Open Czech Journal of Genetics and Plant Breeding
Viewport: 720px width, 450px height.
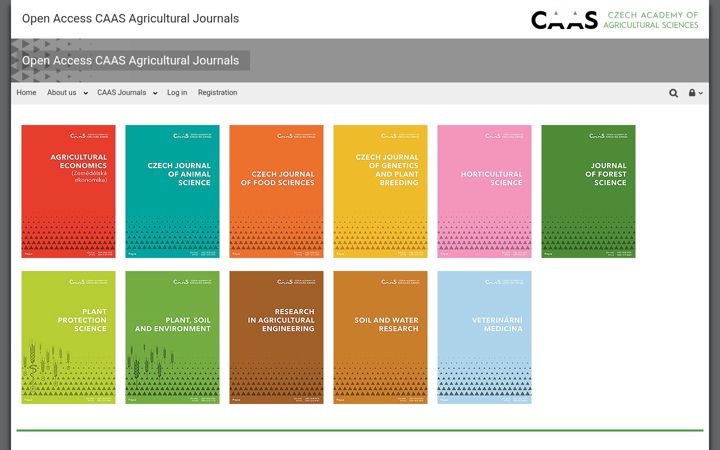(380, 191)
